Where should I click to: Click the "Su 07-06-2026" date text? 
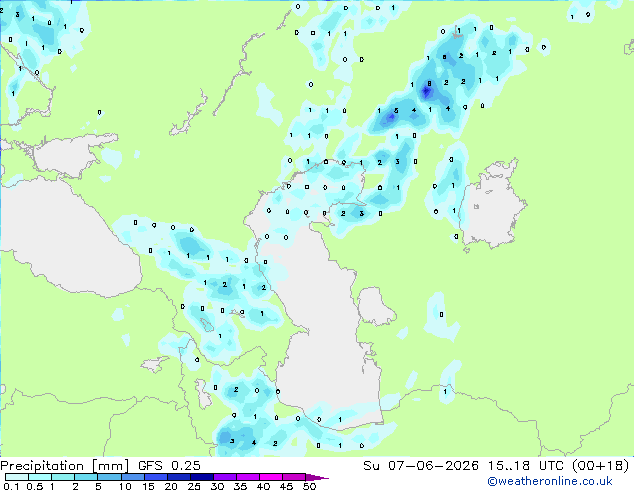tap(421, 466)
